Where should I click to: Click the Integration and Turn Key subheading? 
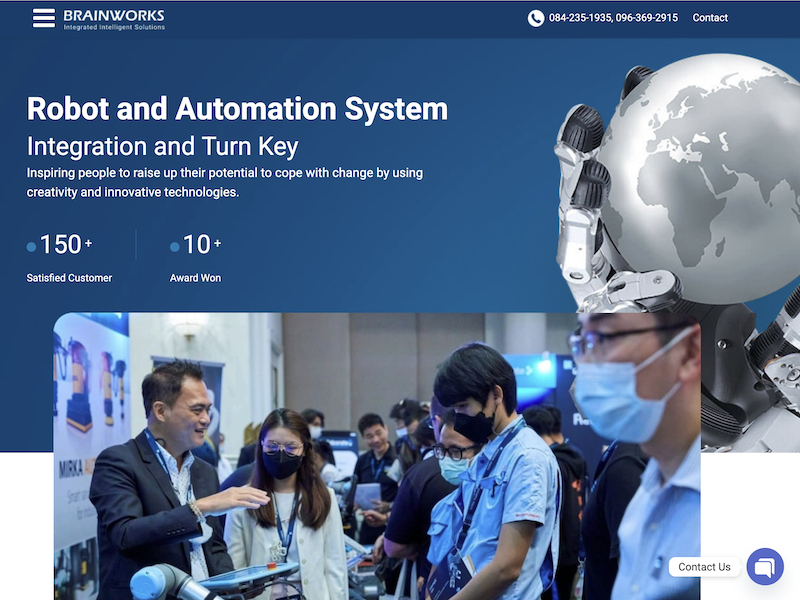(162, 146)
